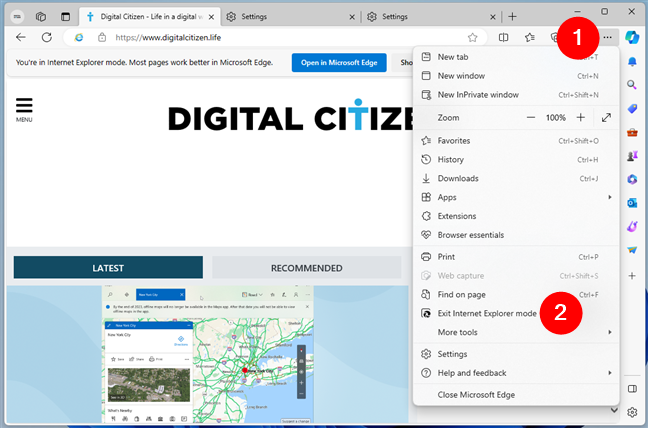Image resolution: width=648 pixels, height=428 pixels.
Task: Zoom out with the minus button
Action: tap(531, 117)
